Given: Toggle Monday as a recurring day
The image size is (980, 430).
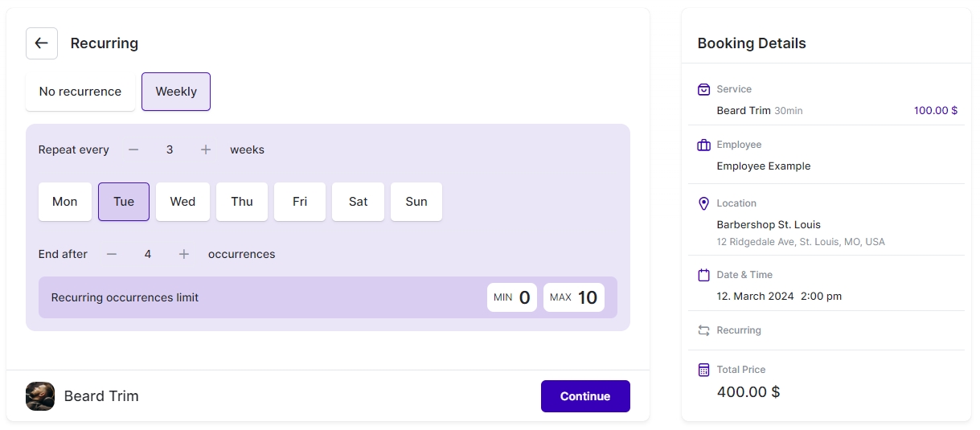Looking at the screenshot, I should point(65,202).
